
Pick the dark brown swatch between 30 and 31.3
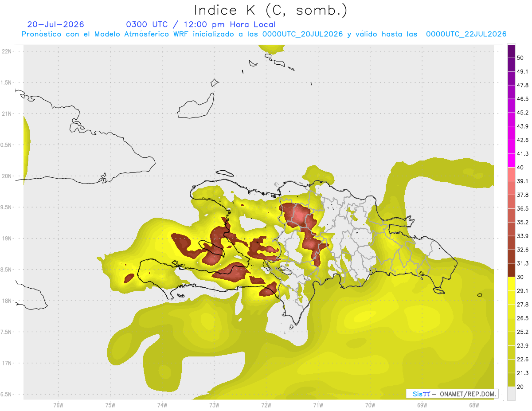511,270
